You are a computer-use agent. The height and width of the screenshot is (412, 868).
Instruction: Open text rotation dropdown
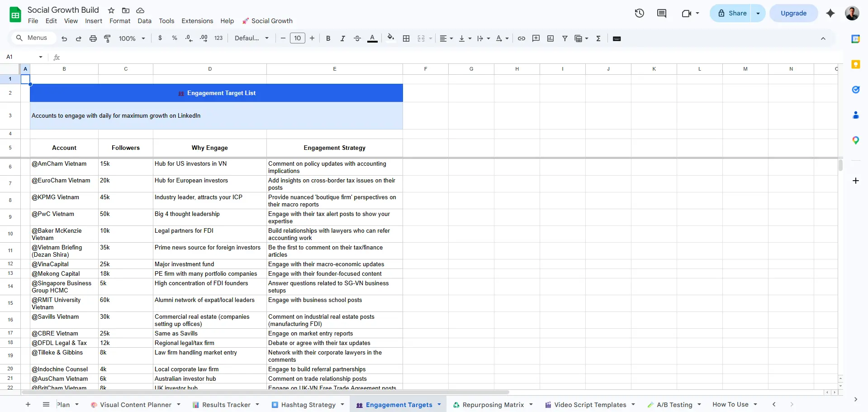click(x=502, y=38)
